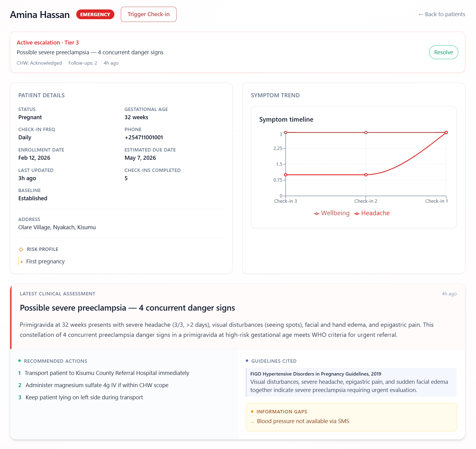The height and width of the screenshot is (449, 476).
Task: Click the Risk Profile diamond icon
Action: 21,249
